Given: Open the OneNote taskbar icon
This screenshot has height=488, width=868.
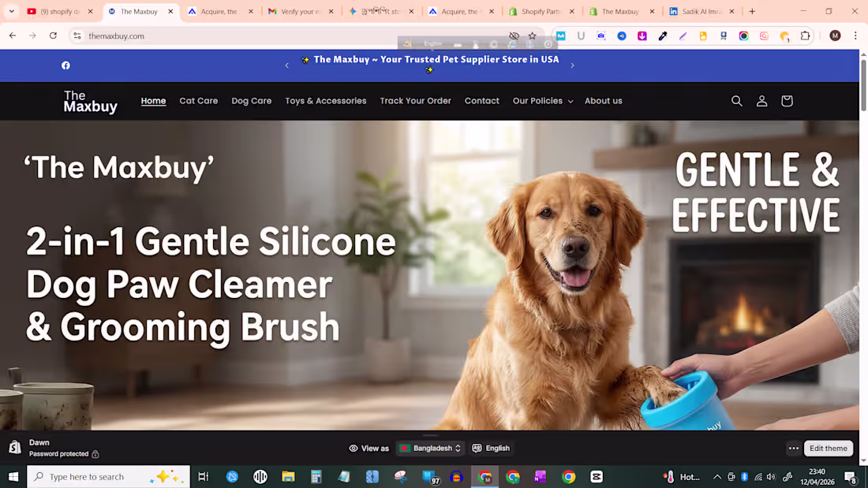Looking at the screenshot, I should coord(541,476).
